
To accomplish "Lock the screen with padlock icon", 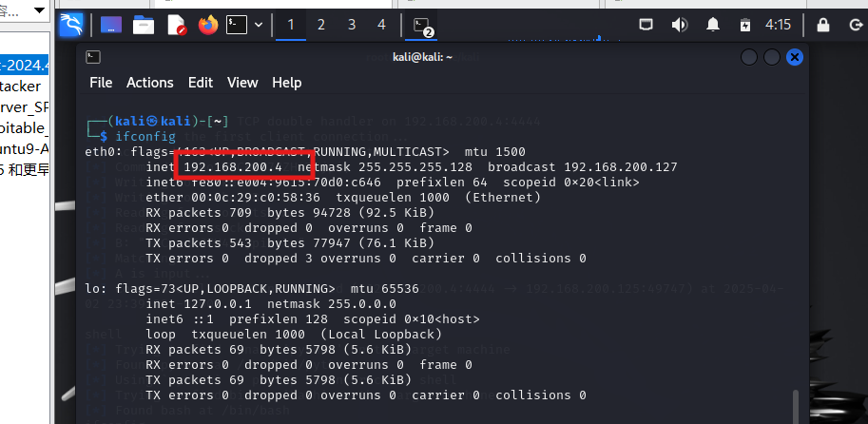I will [x=823, y=25].
